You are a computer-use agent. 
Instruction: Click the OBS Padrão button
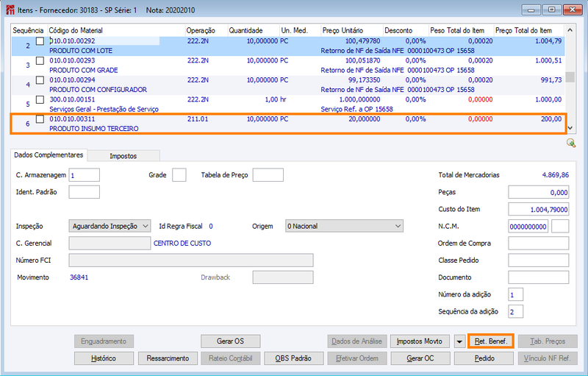[x=293, y=358]
